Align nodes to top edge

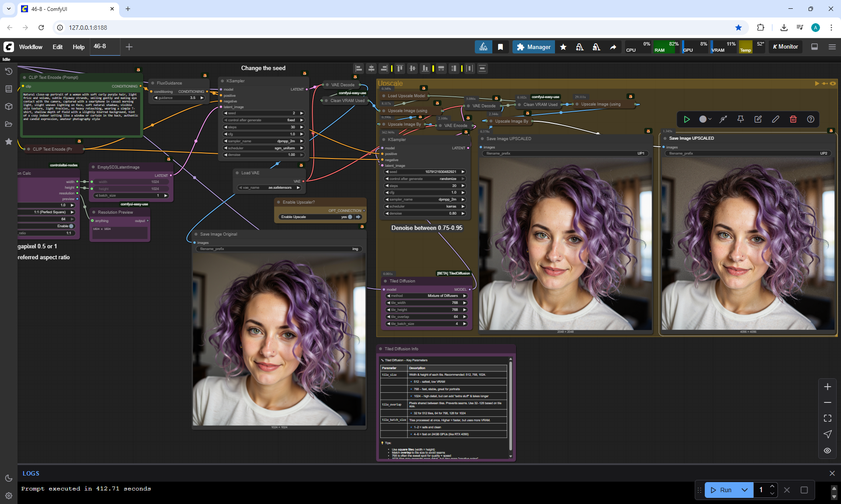[x=399, y=68]
